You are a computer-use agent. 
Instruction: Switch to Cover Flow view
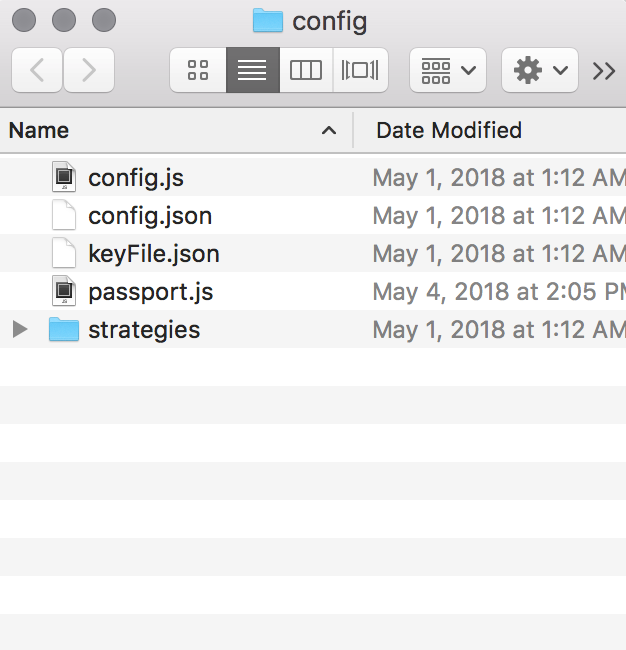point(360,70)
